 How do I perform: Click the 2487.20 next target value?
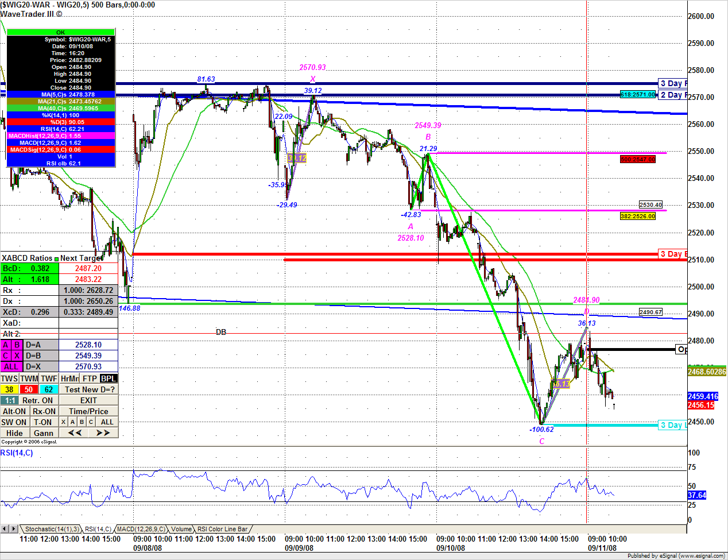88,268
